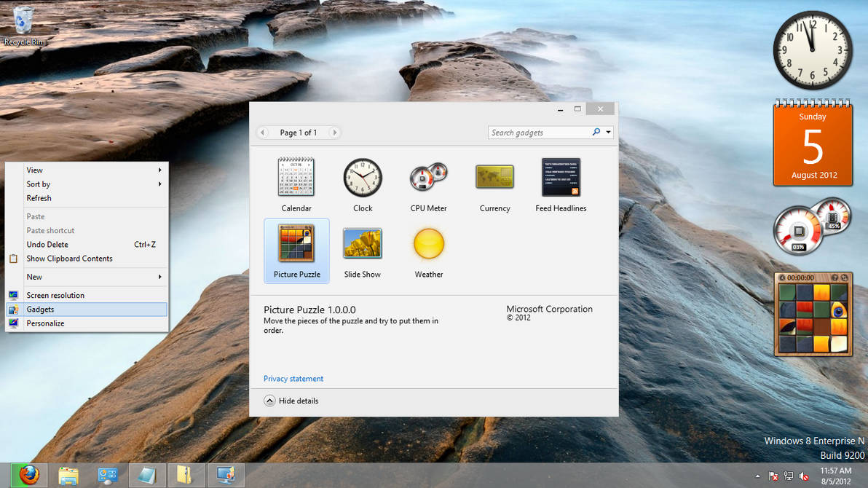
Task: Open the taskbar clock showing 11:57 AM
Action: pos(835,476)
